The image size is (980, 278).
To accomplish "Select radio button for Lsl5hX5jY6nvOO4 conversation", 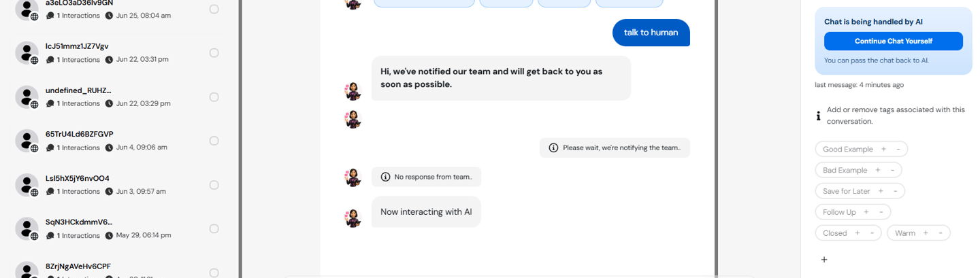I will pyautogui.click(x=214, y=185).
